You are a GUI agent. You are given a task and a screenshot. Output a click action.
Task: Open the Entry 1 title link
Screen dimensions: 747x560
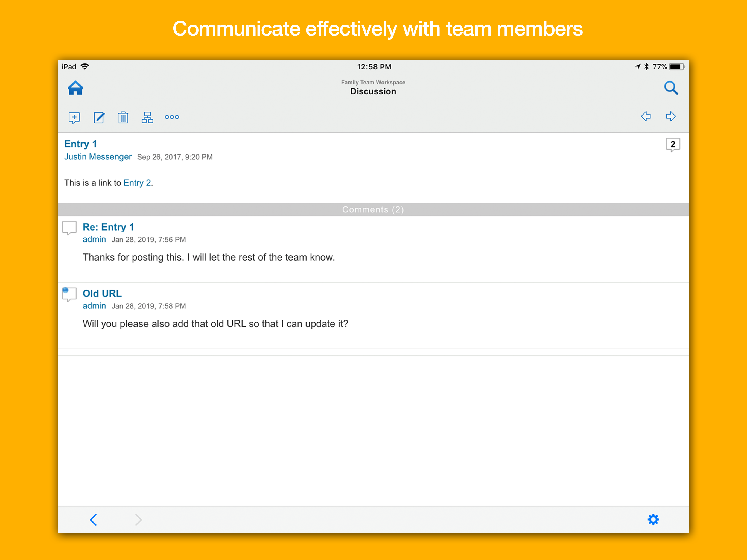(x=80, y=144)
